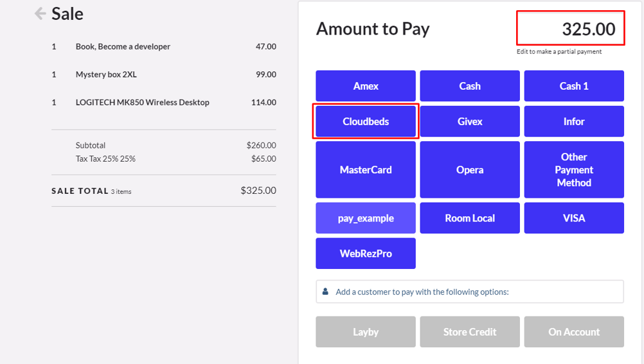Click the pay_example button

tap(366, 218)
